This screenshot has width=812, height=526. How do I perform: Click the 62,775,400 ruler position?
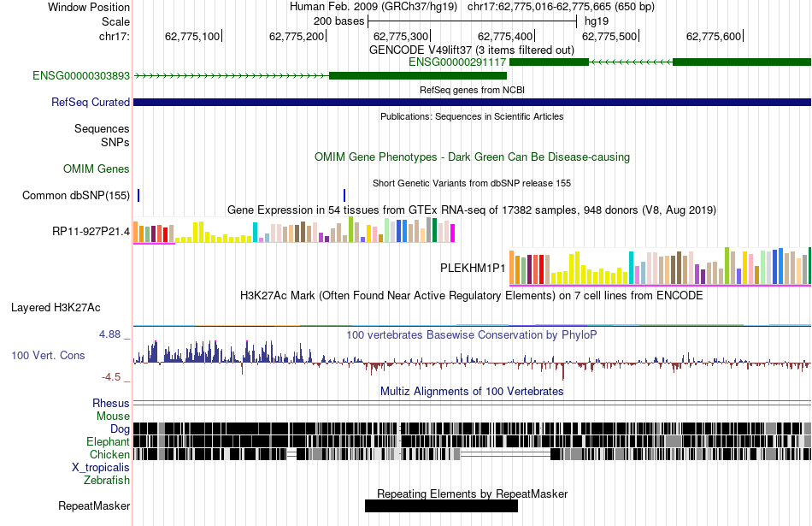[x=505, y=36]
